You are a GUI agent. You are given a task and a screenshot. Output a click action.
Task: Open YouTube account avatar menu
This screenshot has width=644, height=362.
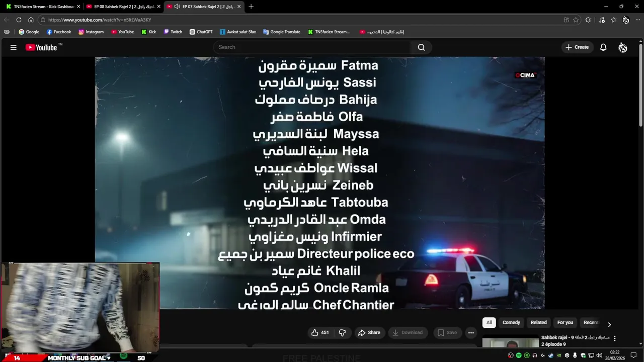coord(623,47)
